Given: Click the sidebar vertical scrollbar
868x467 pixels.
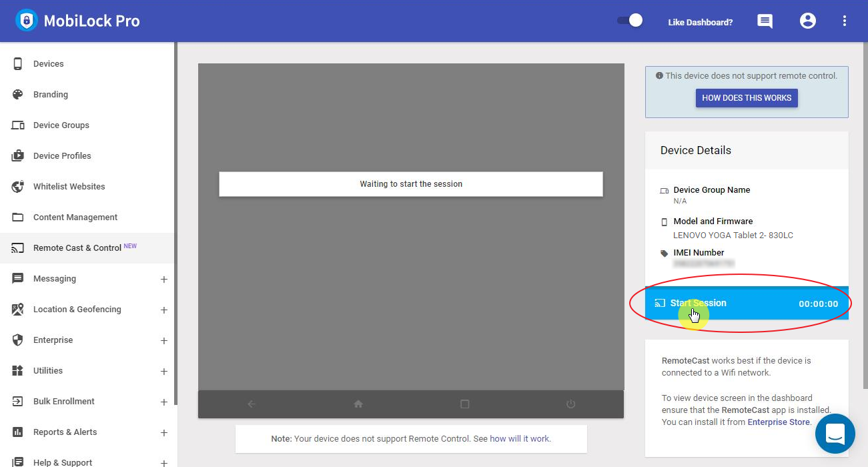Looking at the screenshot, I should click(176, 223).
